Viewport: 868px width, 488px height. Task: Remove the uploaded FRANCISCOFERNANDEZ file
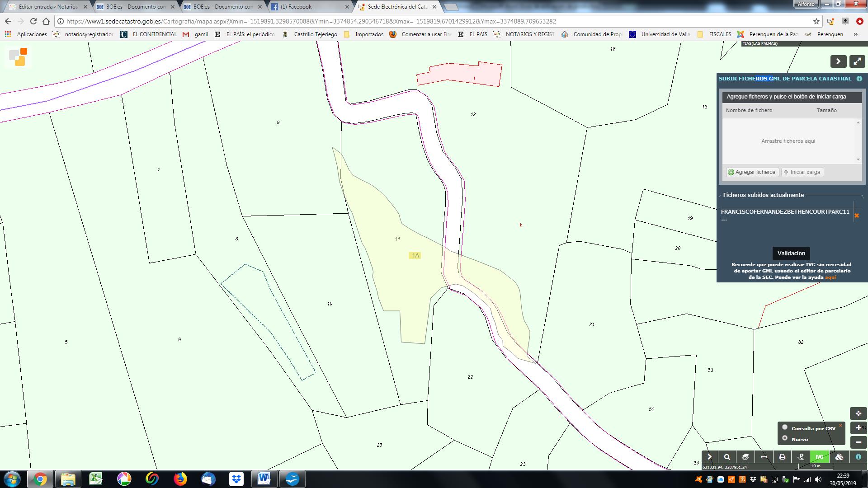(x=856, y=216)
